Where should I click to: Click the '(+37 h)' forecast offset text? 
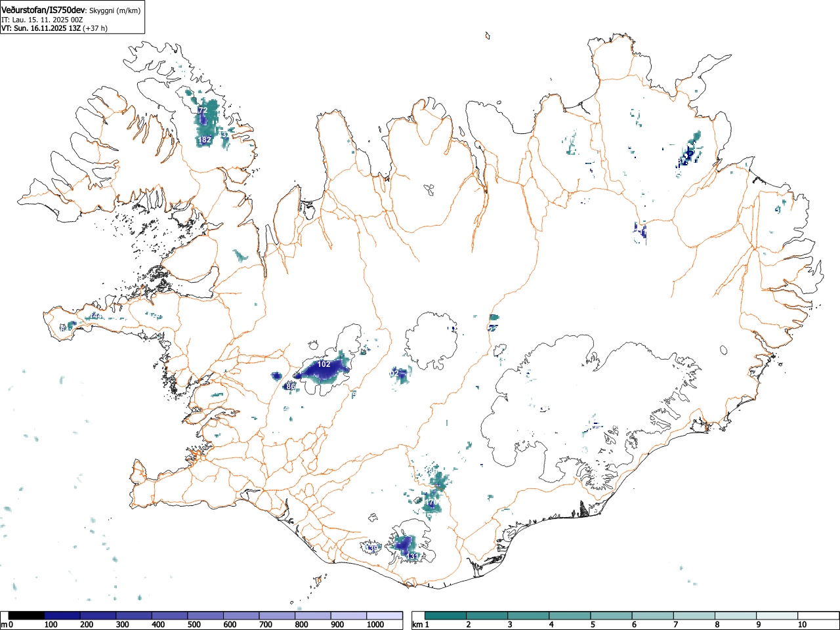(95, 28)
